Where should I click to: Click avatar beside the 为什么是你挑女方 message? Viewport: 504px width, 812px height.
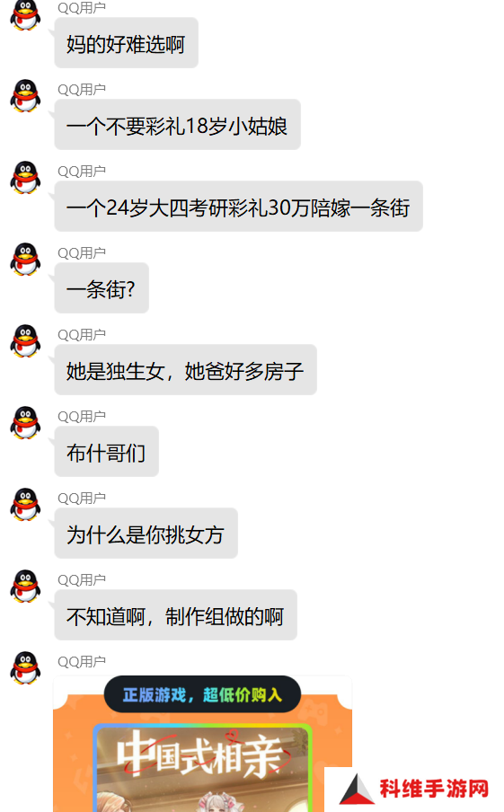pos(25,505)
